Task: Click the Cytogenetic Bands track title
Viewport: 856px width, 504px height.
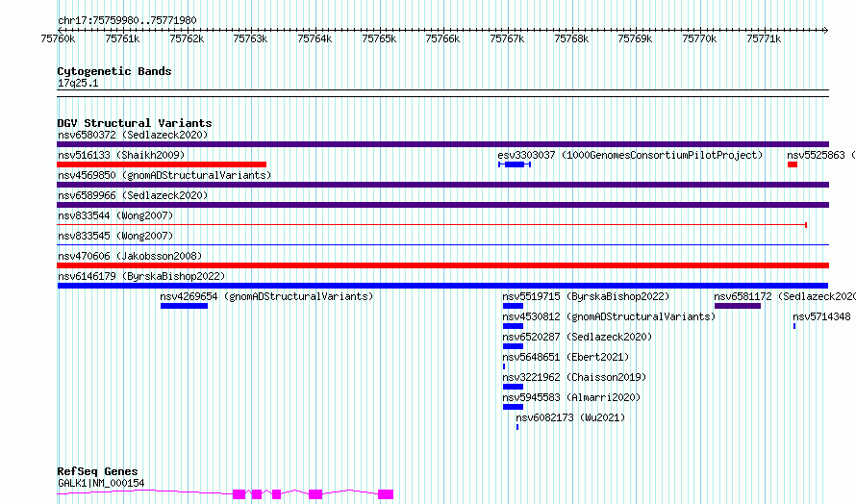Action: [114, 71]
